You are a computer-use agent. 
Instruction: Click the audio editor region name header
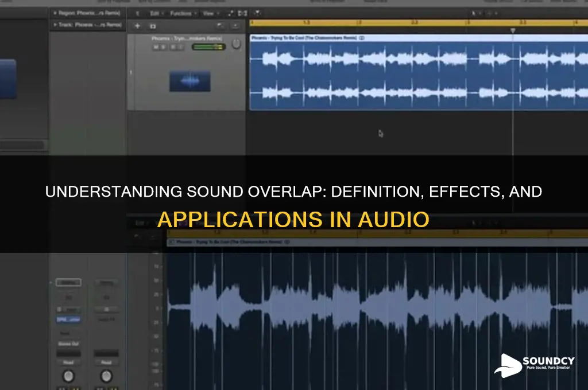377,243
